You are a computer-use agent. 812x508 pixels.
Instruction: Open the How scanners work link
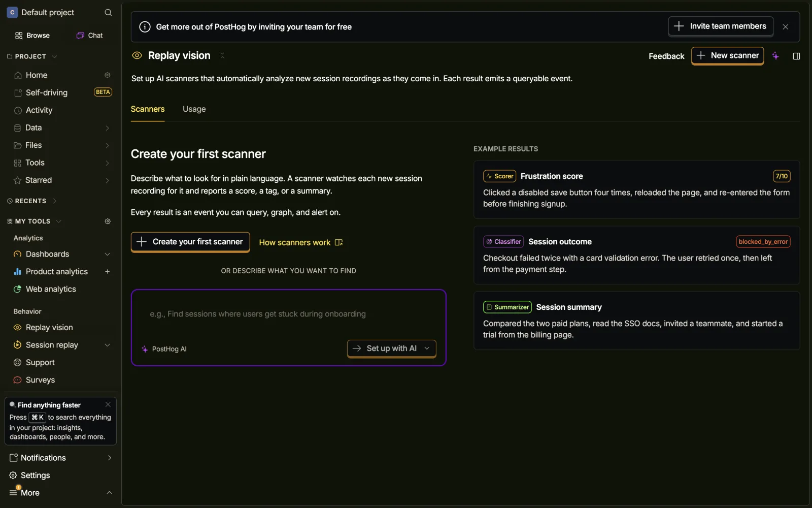pyautogui.click(x=301, y=243)
